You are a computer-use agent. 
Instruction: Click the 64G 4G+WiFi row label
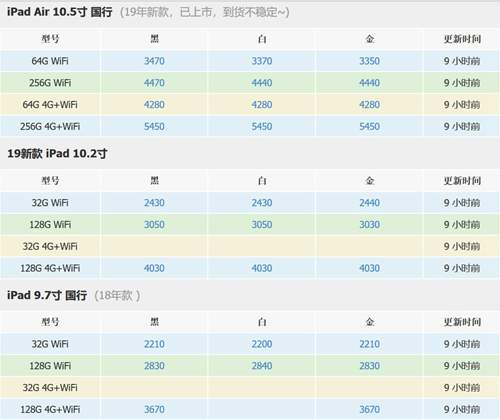[x=50, y=105]
